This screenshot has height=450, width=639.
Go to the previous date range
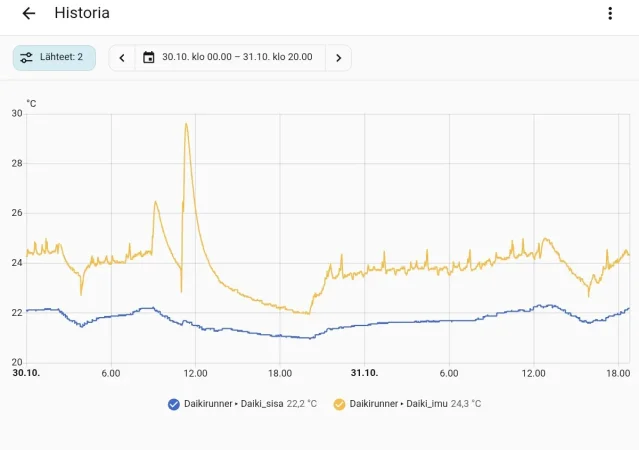[122, 58]
